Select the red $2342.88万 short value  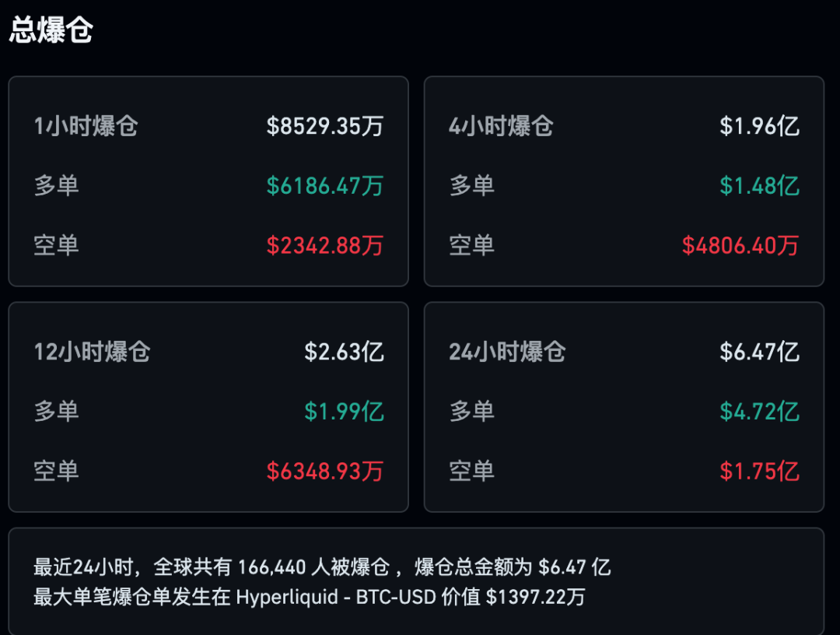pos(325,246)
